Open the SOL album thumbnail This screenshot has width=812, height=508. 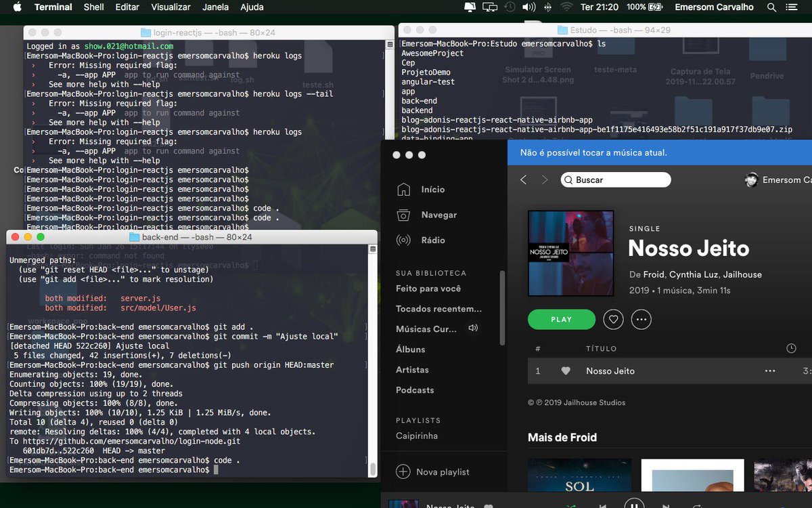pyautogui.click(x=579, y=475)
